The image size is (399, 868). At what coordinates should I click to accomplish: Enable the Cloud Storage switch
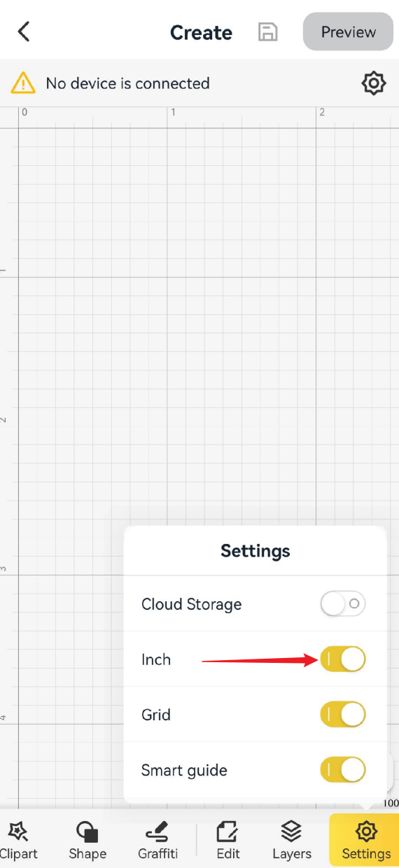(x=343, y=603)
